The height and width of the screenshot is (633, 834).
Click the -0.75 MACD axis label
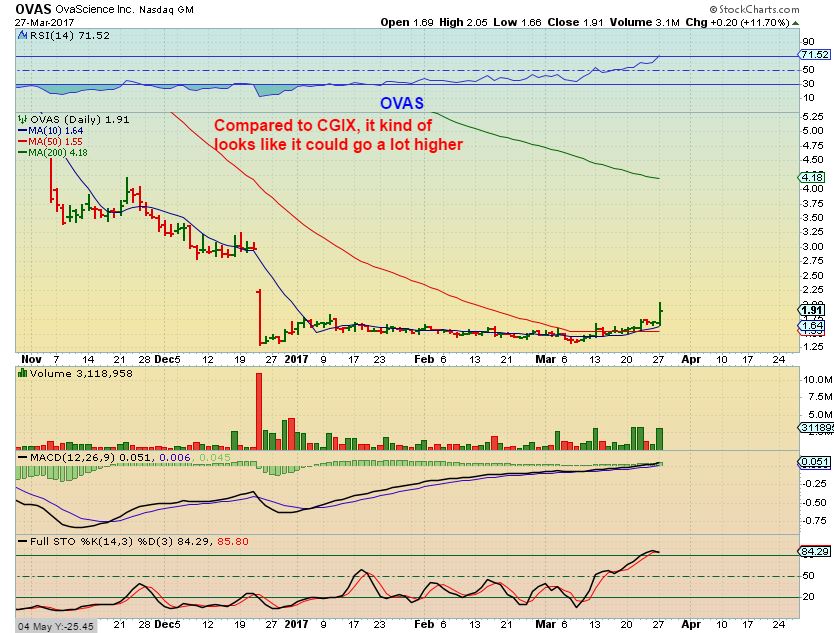pyautogui.click(x=814, y=521)
